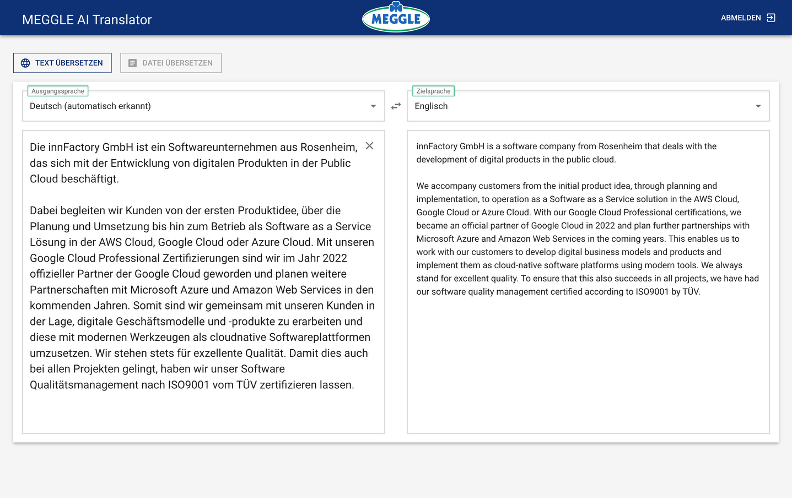The width and height of the screenshot is (792, 498).
Task: Click the MEGGLE AI Translator title
Action: 87,20
